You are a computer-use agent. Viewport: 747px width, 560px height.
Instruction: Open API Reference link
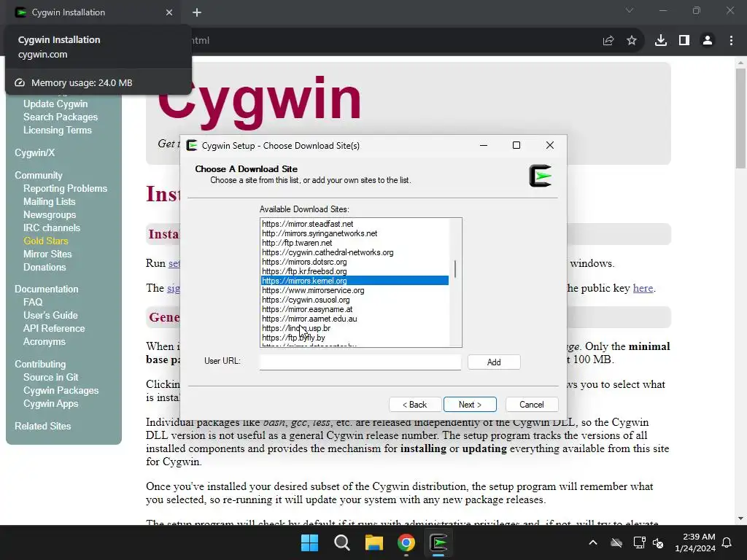click(54, 329)
